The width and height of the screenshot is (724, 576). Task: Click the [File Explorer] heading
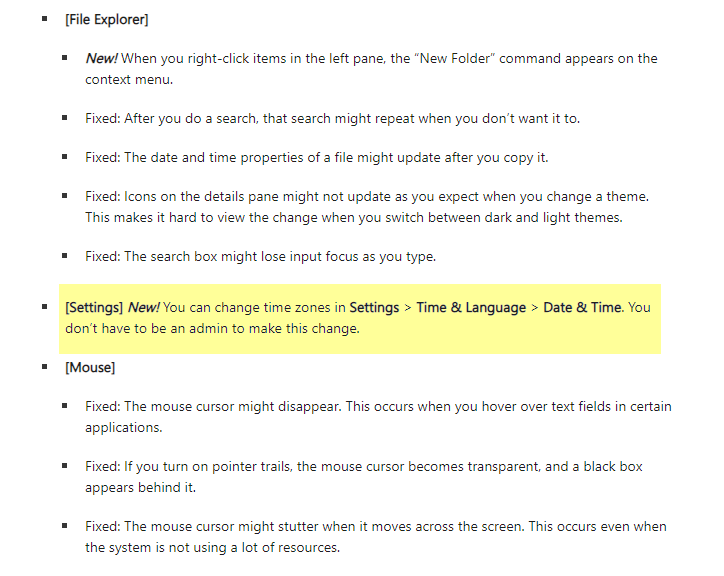click(x=107, y=19)
